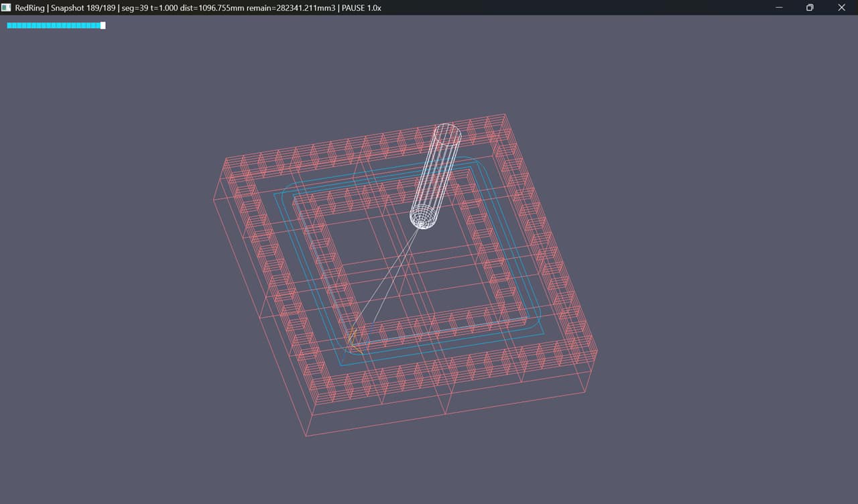Restore down the RedRing window
Viewport: 858px width, 504px height.
[810, 7]
